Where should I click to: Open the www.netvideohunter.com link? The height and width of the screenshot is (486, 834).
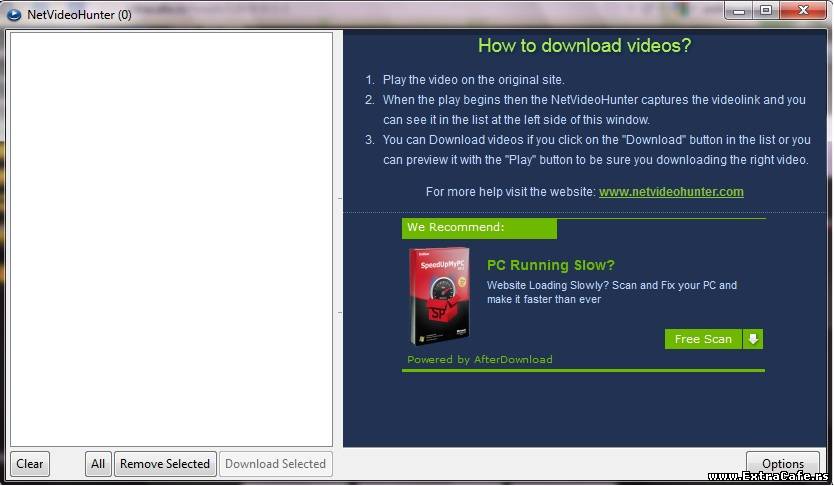click(x=671, y=192)
